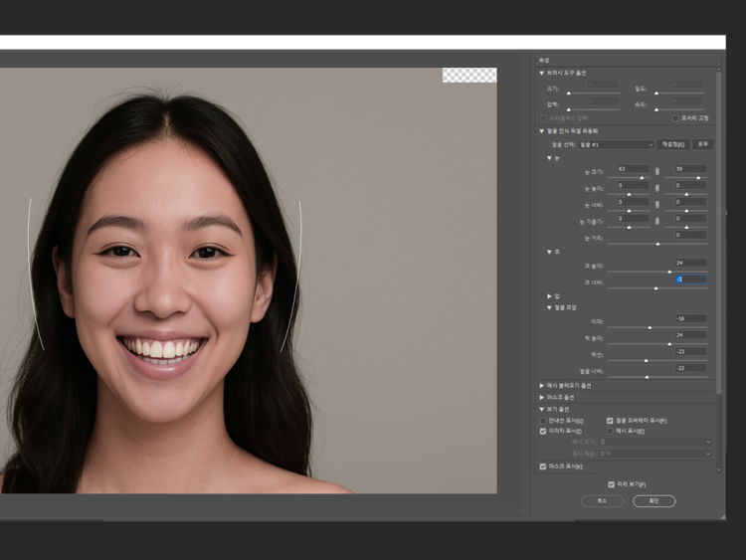Enable the 메시 표시 checkbox
Viewport: 746px width, 560px height.
(610, 432)
